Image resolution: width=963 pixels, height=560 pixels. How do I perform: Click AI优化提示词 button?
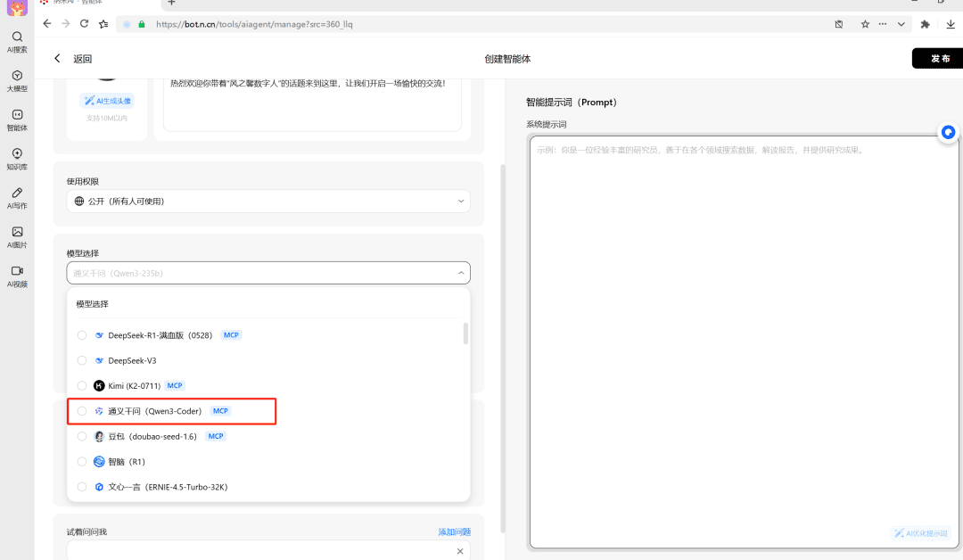(920, 533)
